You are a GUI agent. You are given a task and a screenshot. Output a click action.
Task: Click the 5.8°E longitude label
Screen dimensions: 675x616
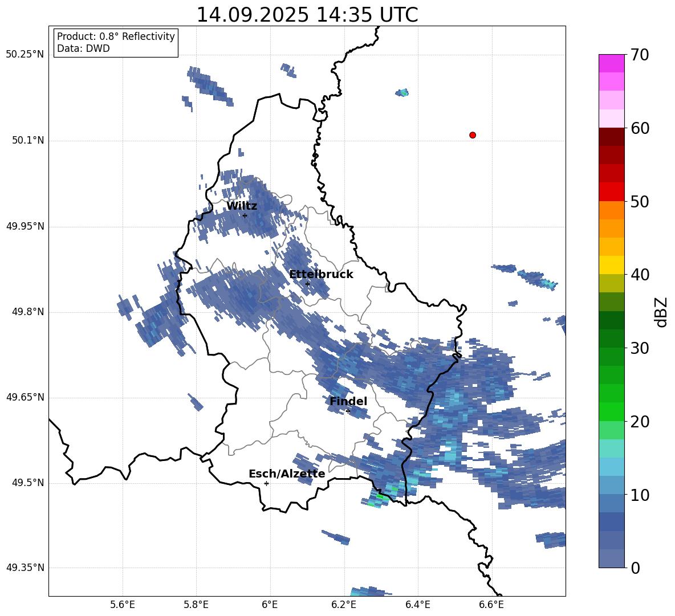point(196,605)
